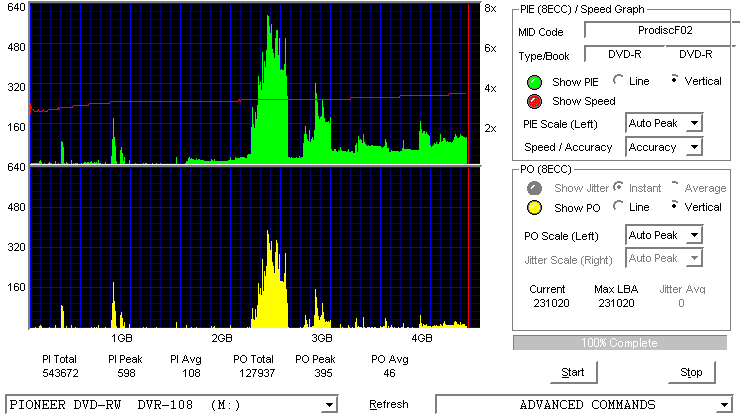Click the Show Speed label
The image size is (742, 420).
[583, 101]
